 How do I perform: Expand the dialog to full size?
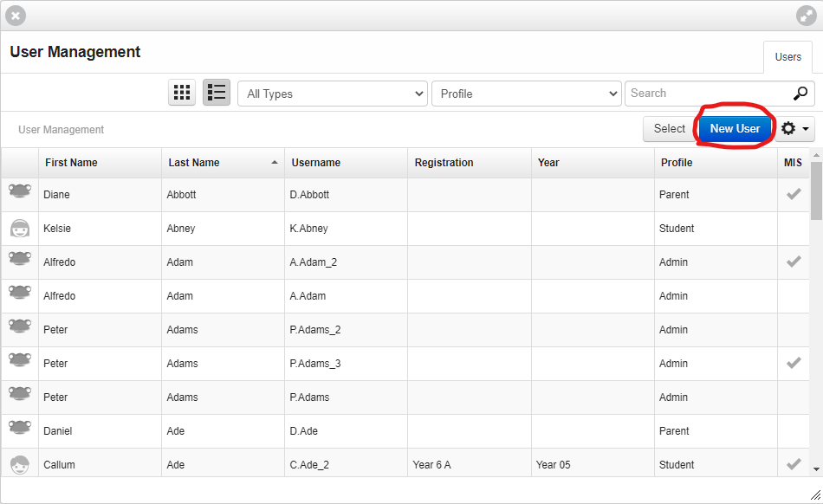tap(807, 16)
